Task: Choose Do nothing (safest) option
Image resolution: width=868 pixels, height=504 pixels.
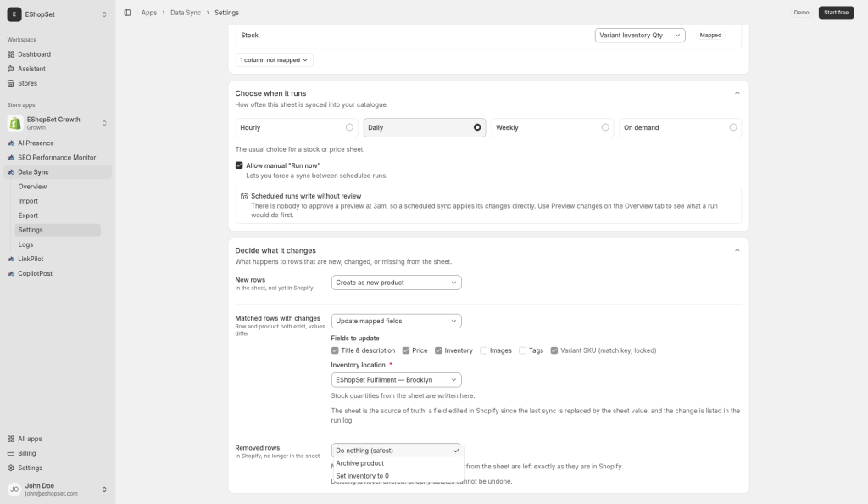Action: click(398, 451)
